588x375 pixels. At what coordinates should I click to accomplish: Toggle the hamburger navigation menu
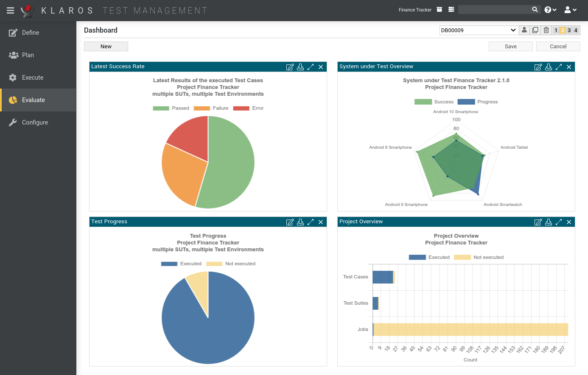point(11,10)
